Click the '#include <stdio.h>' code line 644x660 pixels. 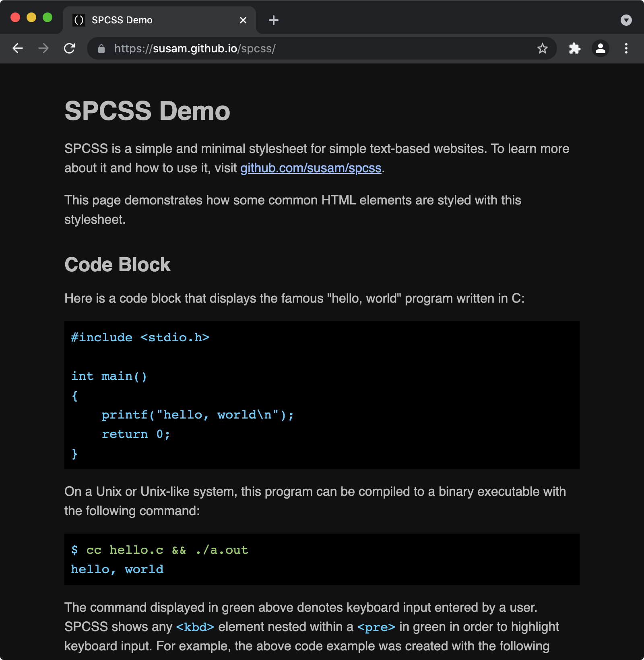click(140, 338)
